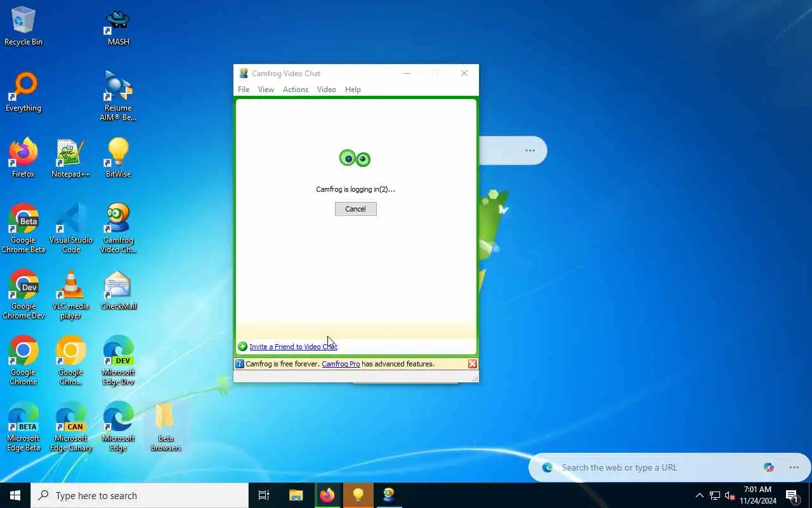This screenshot has width=812, height=508.
Task: Open the Actions menu in Camfrog
Action: click(x=296, y=90)
